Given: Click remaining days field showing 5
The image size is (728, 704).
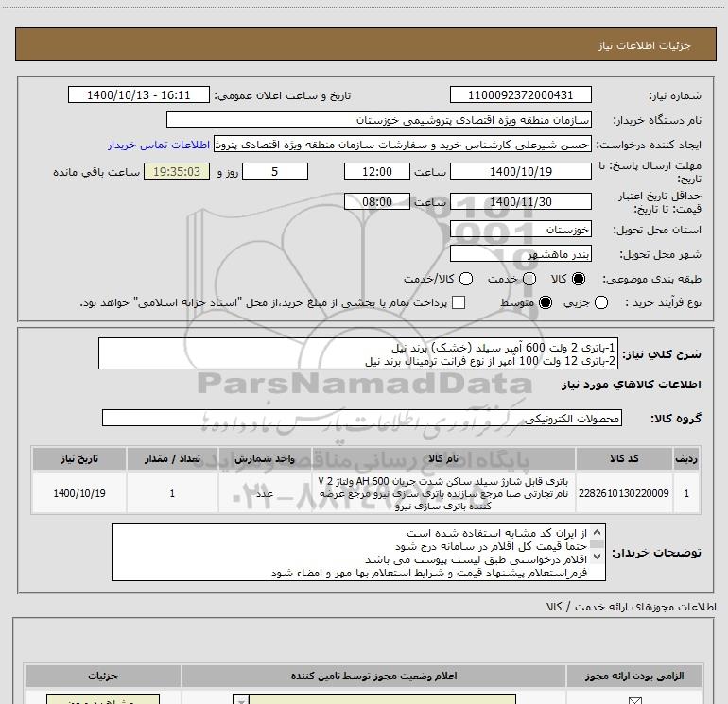Looking at the screenshot, I should (x=275, y=171).
